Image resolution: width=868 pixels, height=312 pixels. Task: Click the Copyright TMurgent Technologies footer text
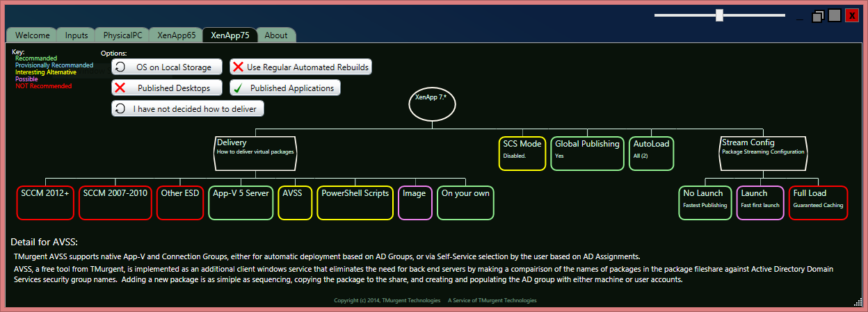pos(387,300)
